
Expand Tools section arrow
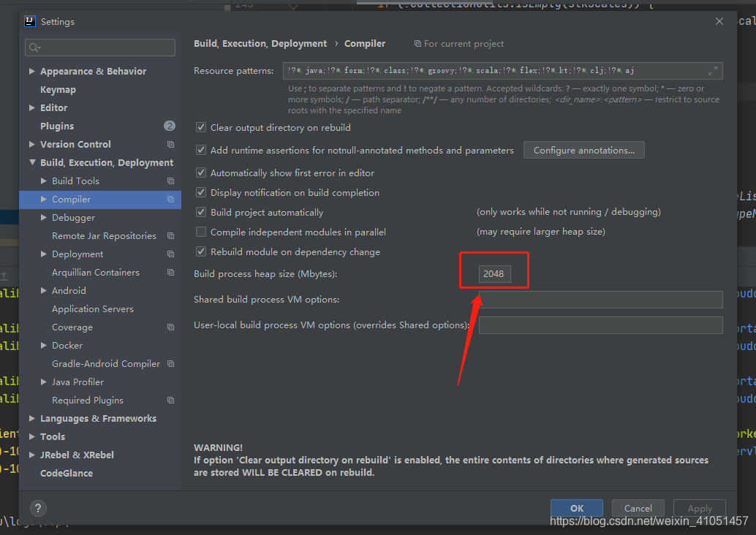(32, 436)
